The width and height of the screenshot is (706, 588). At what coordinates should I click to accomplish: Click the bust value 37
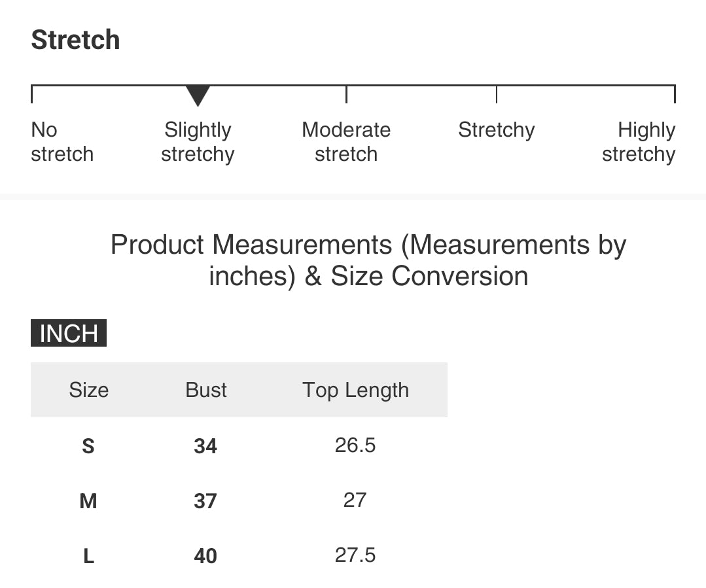pyautogui.click(x=205, y=501)
